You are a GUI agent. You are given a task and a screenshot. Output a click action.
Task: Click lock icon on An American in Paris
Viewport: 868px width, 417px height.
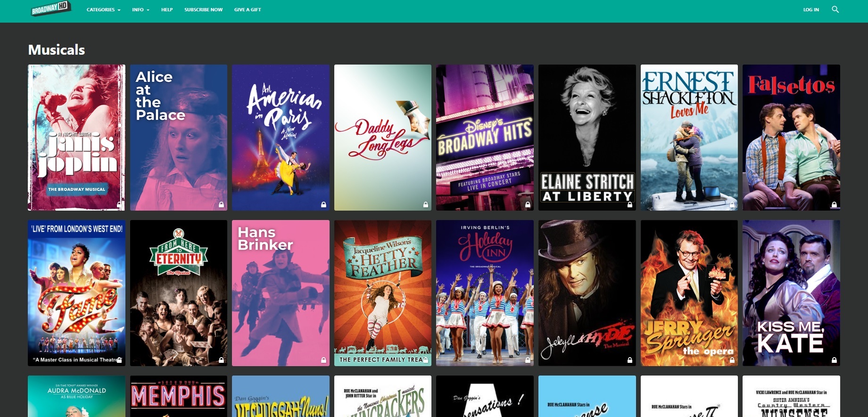pyautogui.click(x=323, y=205)
